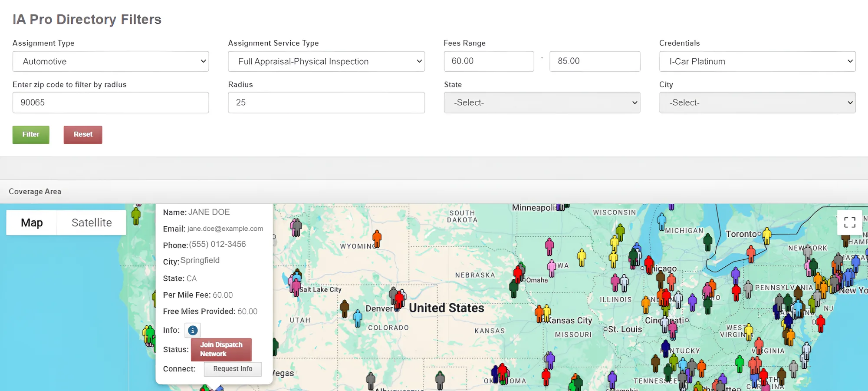Click the orange person marker in Wyoming
Viewport: 868px width, 391px height.
point(377,239)
